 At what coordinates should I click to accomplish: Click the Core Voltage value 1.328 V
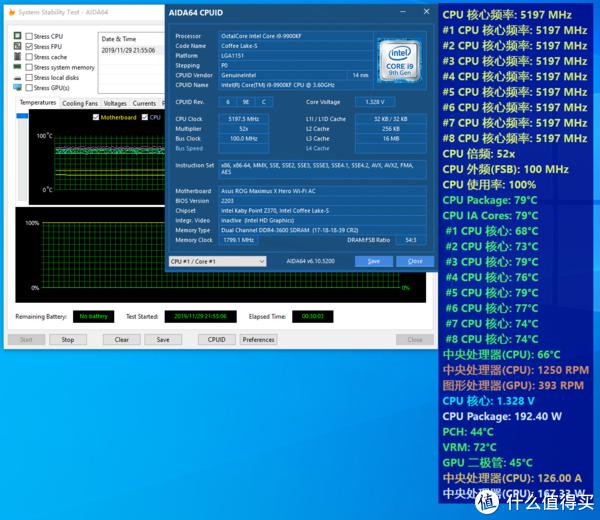tap(375, 102)
